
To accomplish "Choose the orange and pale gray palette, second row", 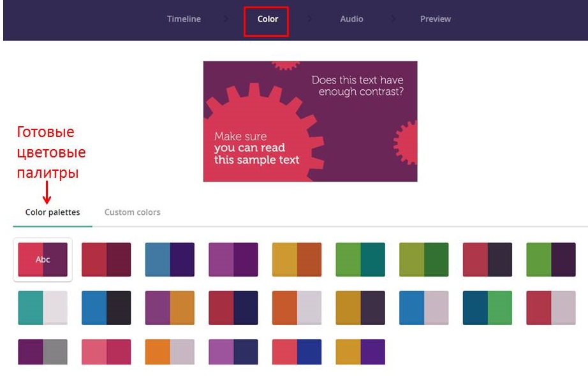I will pos(297,308).
